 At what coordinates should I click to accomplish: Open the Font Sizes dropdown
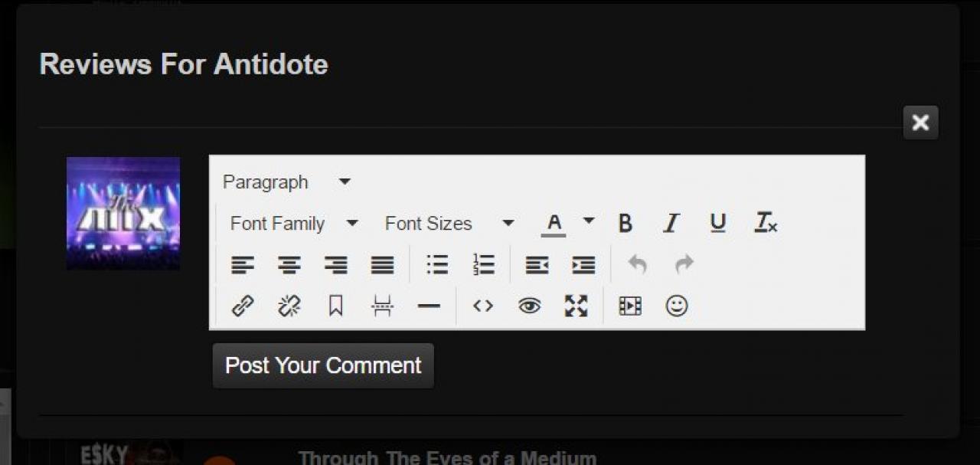tap(449, 224)
